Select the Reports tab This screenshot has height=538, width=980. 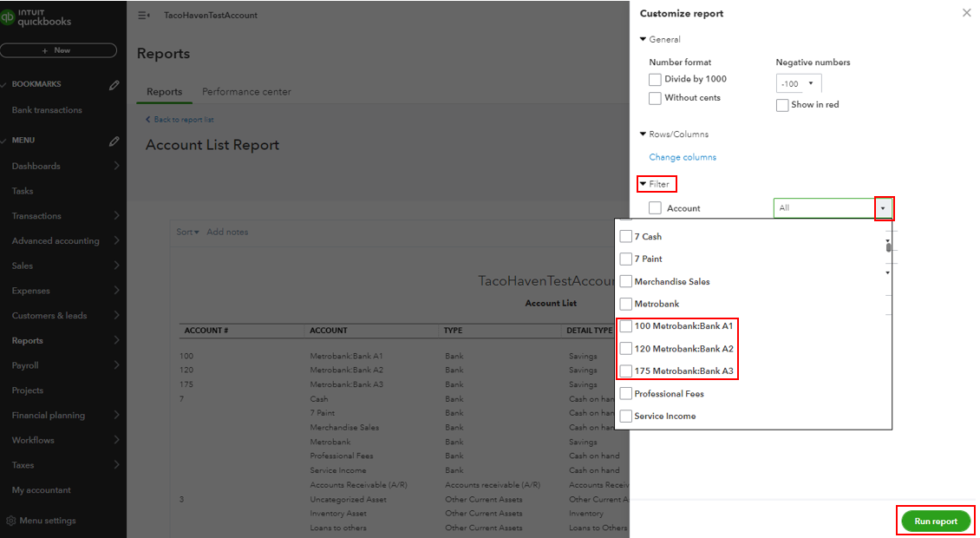coord(165,92)
